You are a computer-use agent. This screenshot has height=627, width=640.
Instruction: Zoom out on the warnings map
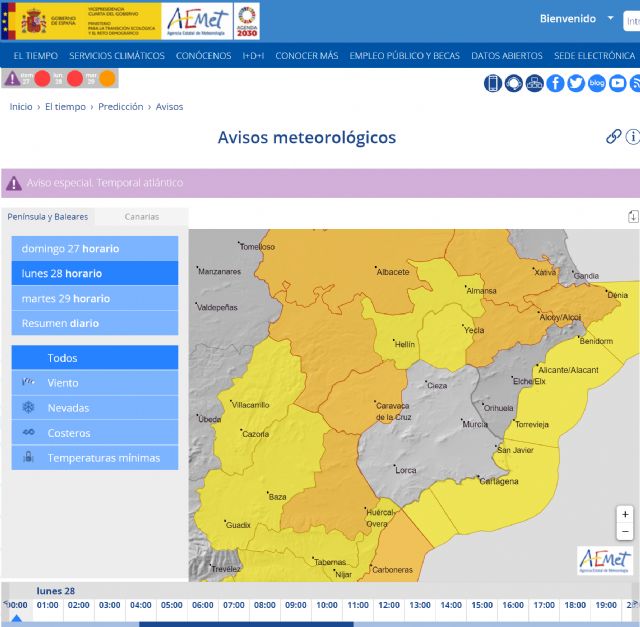point(625,532)
